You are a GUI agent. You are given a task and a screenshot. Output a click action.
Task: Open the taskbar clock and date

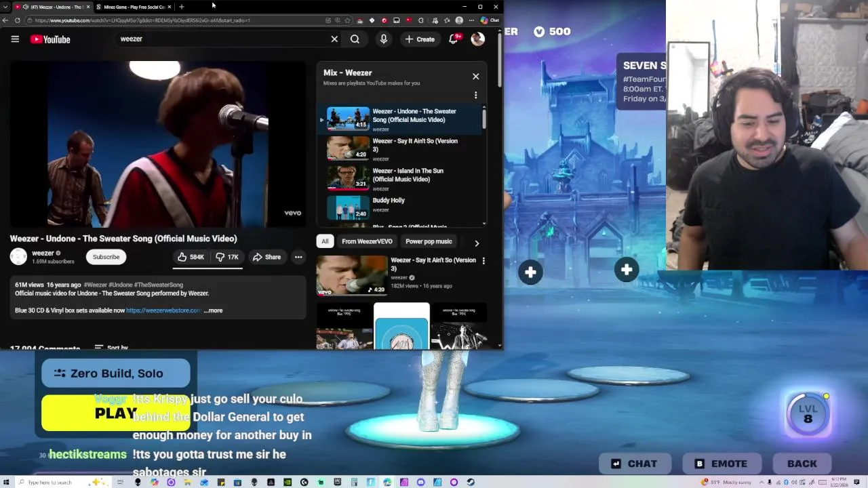click(840, 482)
